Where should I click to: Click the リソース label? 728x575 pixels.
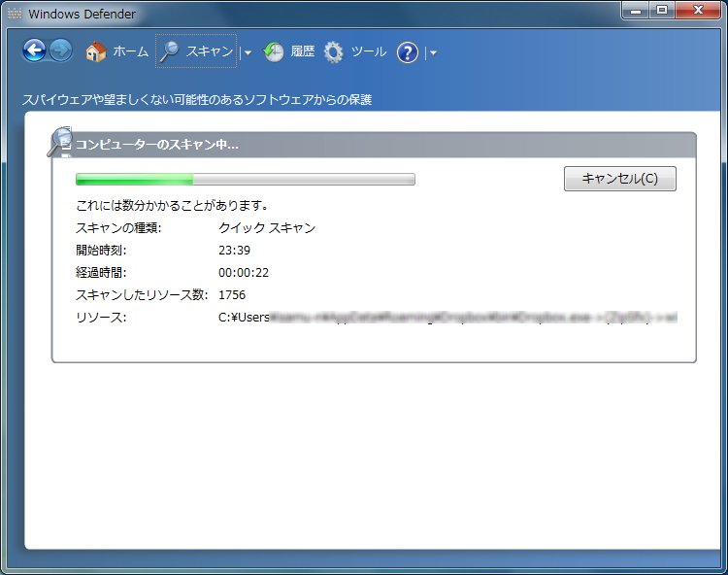[x=101, y=318]
